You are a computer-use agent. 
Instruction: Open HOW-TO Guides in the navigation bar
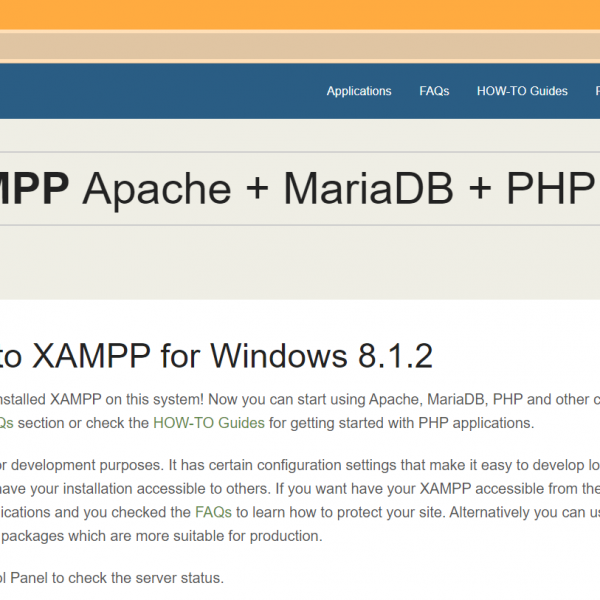522,91
